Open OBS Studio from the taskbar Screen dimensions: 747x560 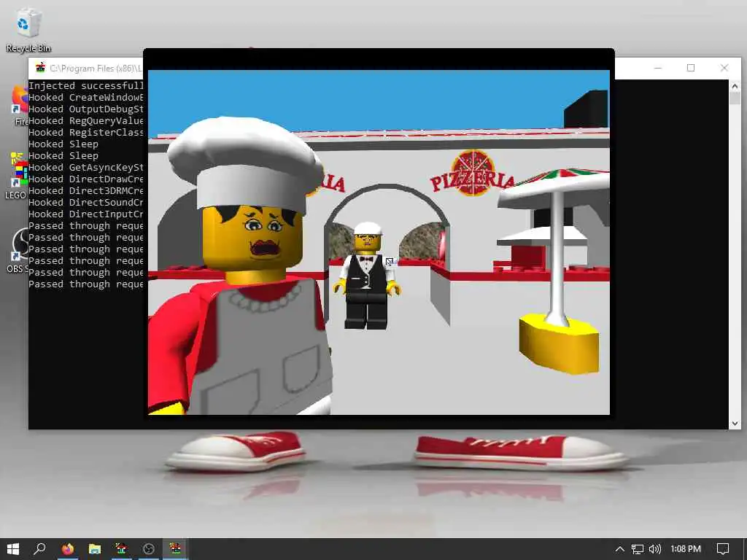point(148,549)
